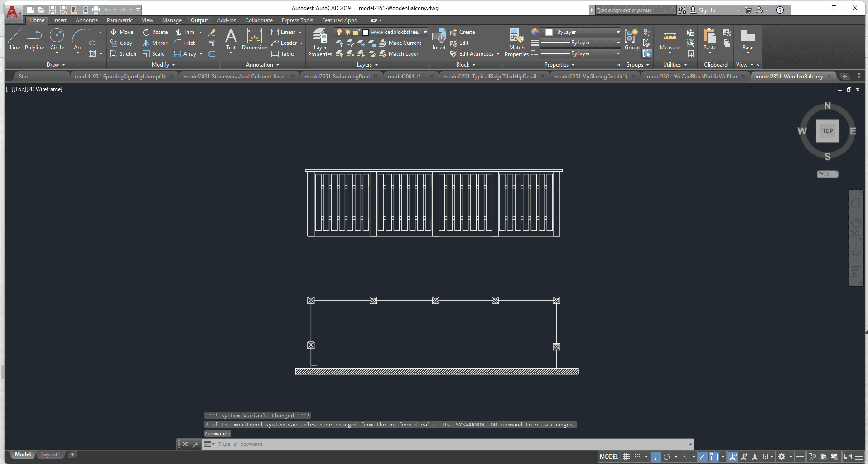Open the layer name dropdown list
This screenshot has height=464, width=868.
pyautogui.click(x=425, y=32)
